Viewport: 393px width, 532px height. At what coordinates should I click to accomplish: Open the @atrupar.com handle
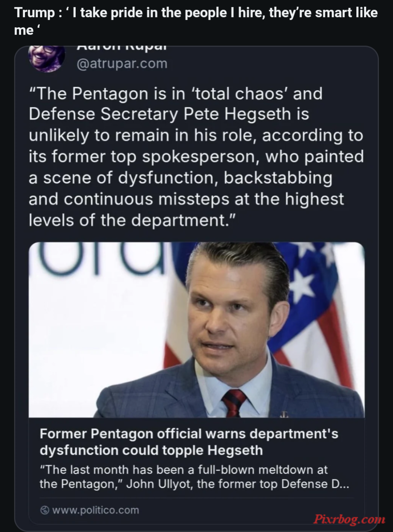pos(122,64)
